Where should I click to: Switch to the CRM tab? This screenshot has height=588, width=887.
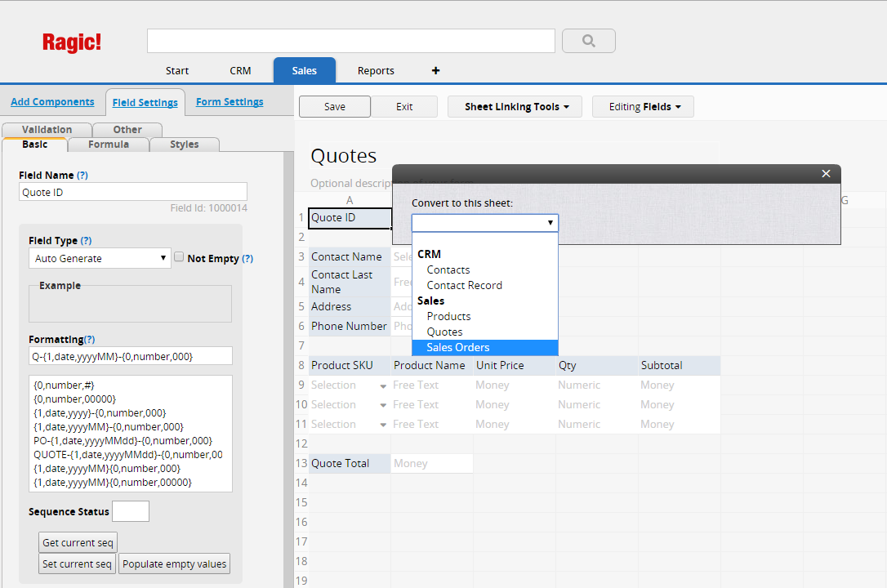coord(240,71)
